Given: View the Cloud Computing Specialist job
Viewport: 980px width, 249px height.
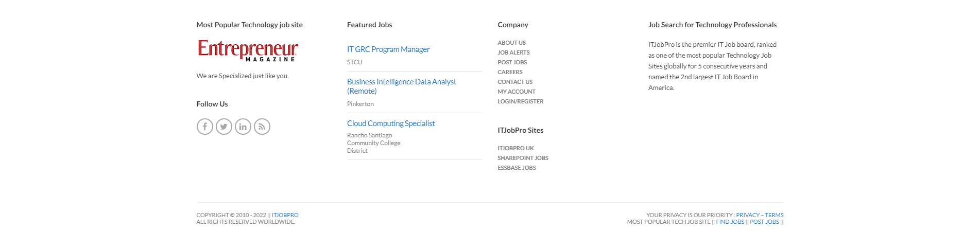Looking at the screenshot, I should point(391,123).
